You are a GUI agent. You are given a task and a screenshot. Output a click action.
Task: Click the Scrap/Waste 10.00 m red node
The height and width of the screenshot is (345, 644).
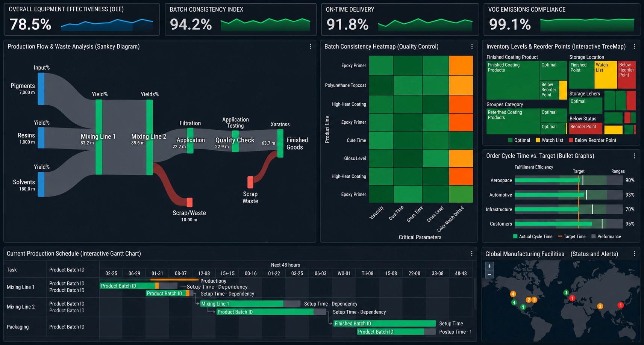[x=189, y=202]
